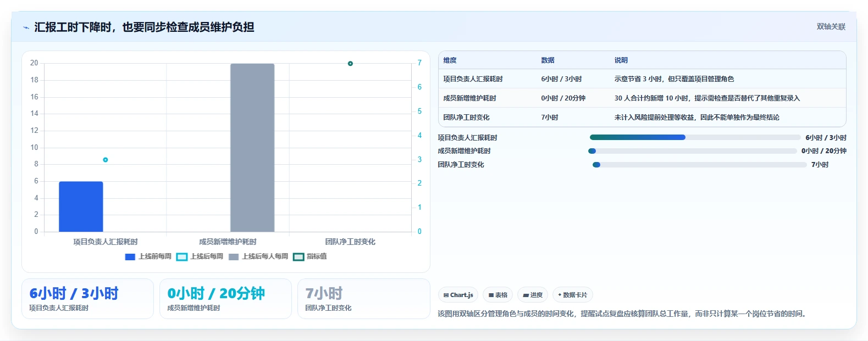Click the blue header icon beside the title

26,27
